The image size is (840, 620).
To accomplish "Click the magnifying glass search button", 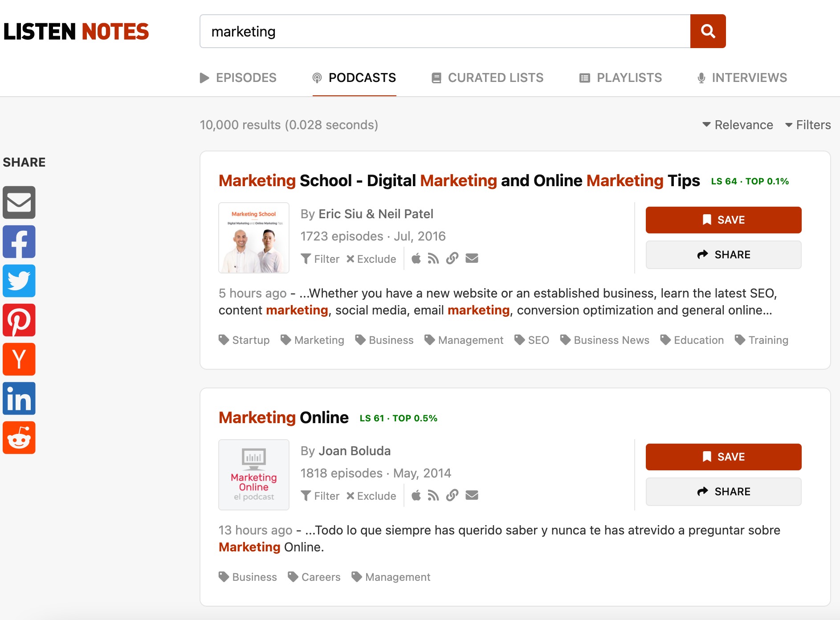I will [x=708, y=31].
